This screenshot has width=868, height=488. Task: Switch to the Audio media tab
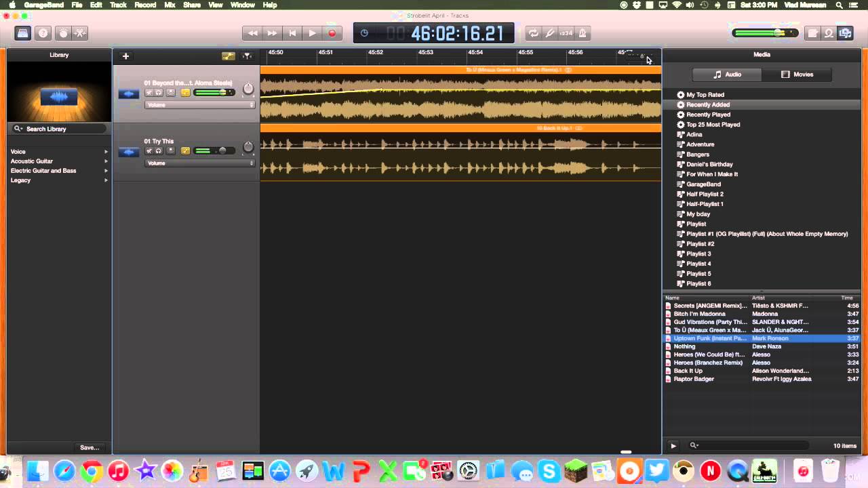[x=727, y=75]
